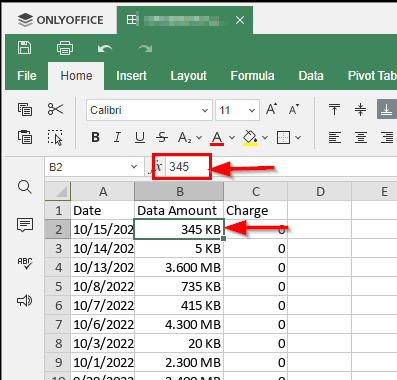This screenshot has width=397, height=380.
Task: Select row 5 header
Action: 58,286
